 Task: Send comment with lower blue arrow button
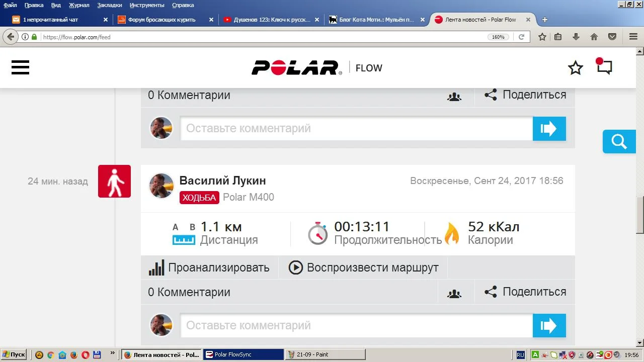click(549, 326)
